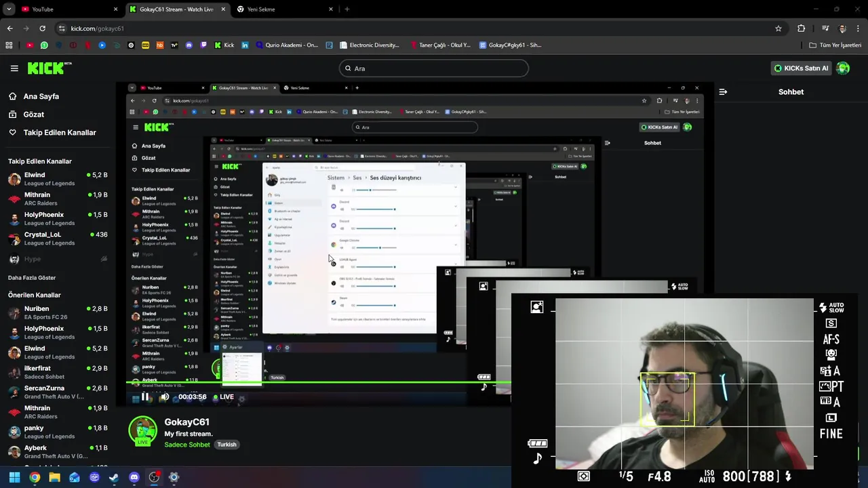Open the offline Hype channel

coord(58,259)
